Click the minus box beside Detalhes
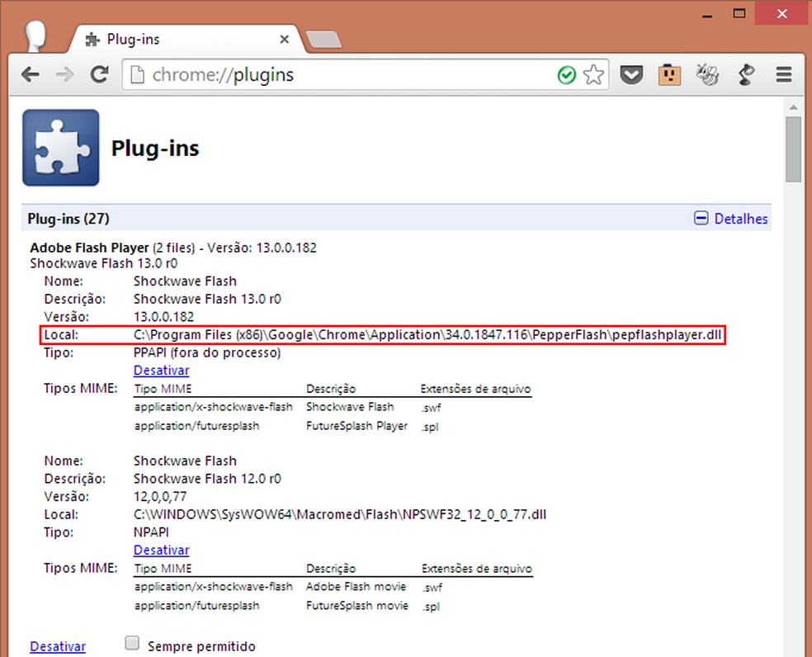The width and height of the screenshot is (812, 657). (x=701, y=219)
